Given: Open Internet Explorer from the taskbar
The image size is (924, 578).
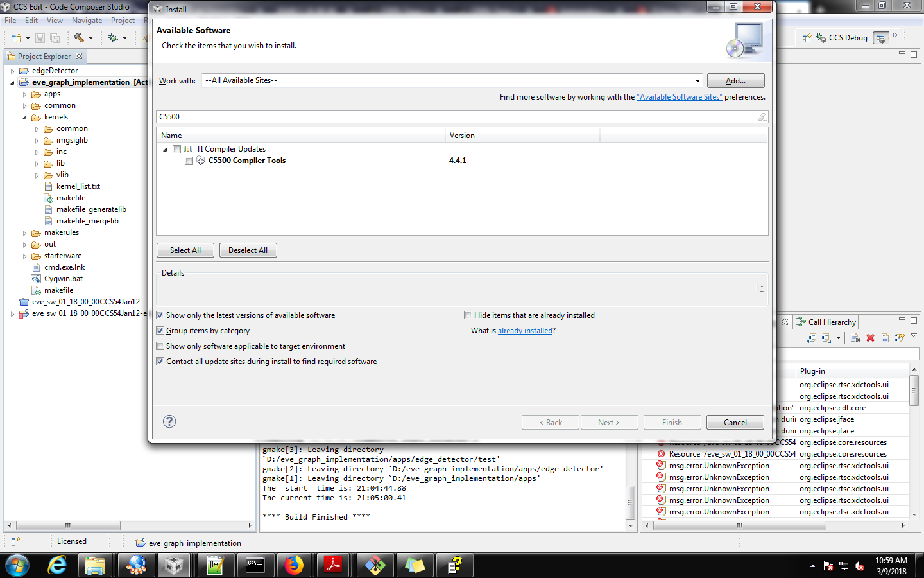Looking at the screenshot, I should (58, 565).
